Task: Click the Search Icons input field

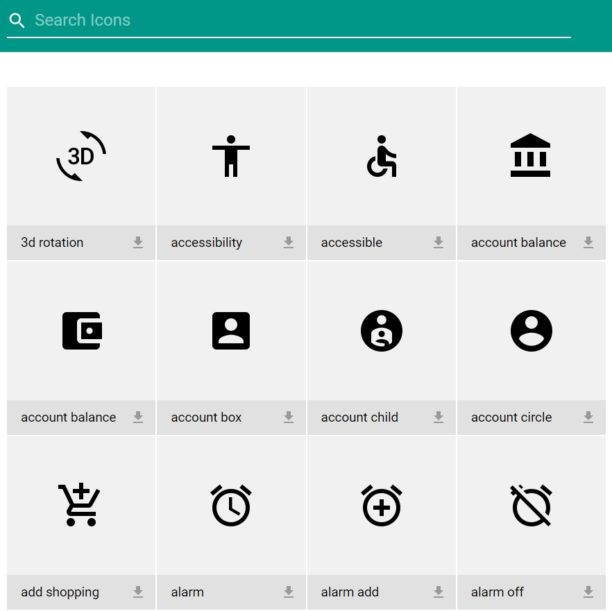Action: 289,20
